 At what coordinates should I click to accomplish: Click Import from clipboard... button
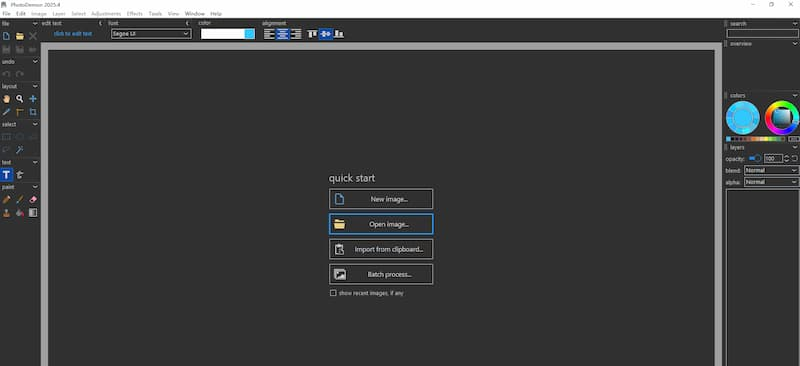[381, 249]
